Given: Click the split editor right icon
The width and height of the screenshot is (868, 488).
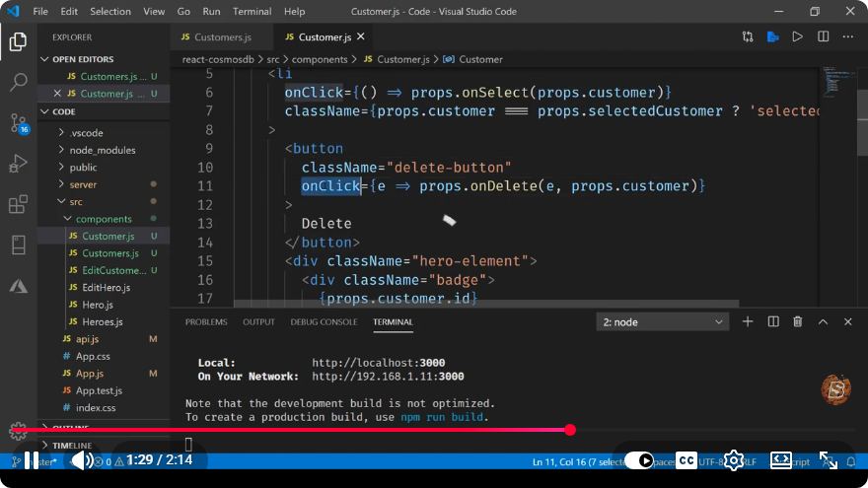Looking at the screenshot, I should [x=824, y=37].
